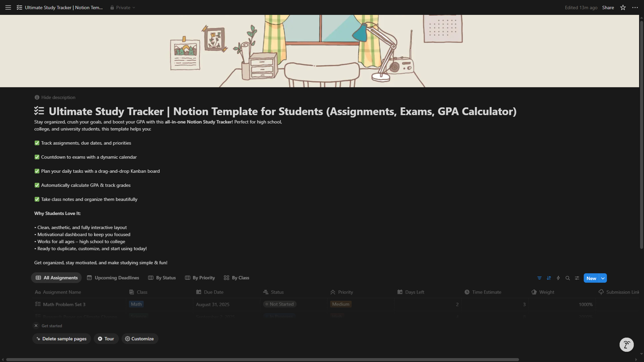This screenshot has height=362, width=644.
Task: Open database search magnifier icon
Action: [568, 278]
